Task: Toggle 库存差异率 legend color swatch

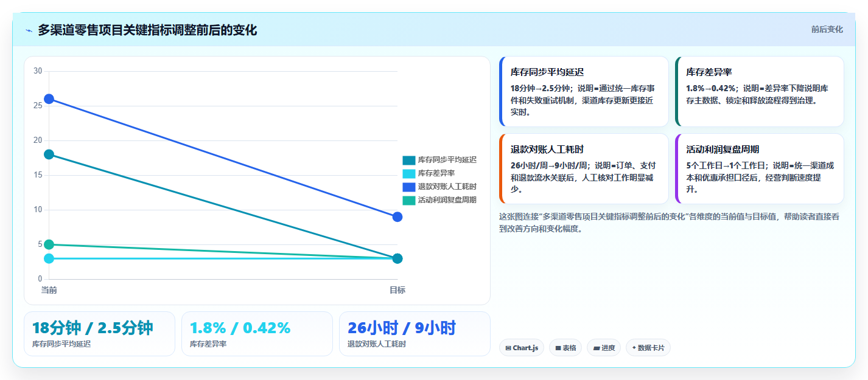Action: pyautogui.click(x=408, y=173)
